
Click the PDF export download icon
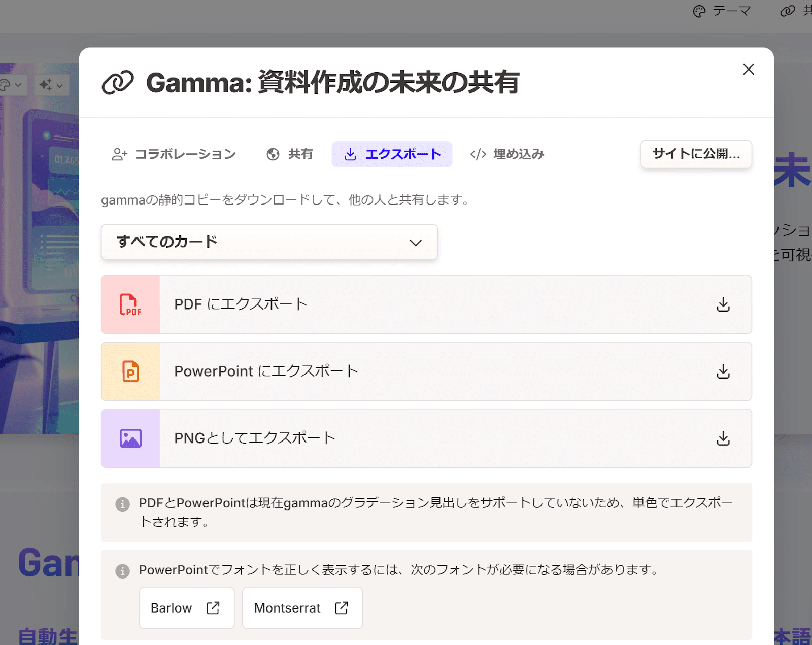tap(723, 304)
